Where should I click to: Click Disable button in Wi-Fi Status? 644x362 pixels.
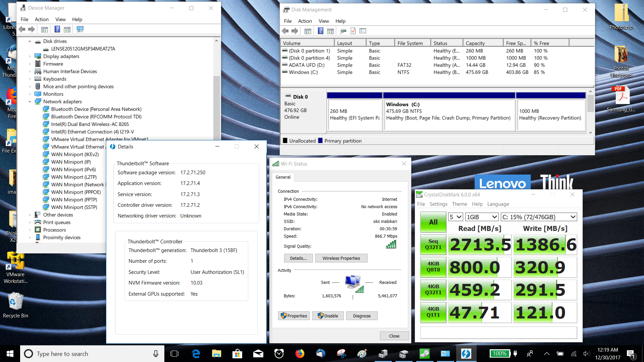click(328, 316)
